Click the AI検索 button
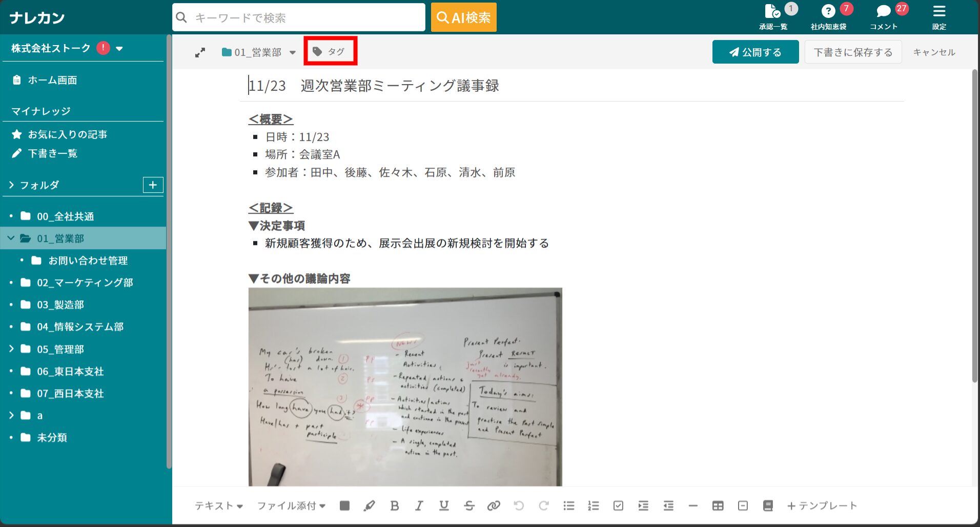 pyautogui.click(x=463, y=17)
